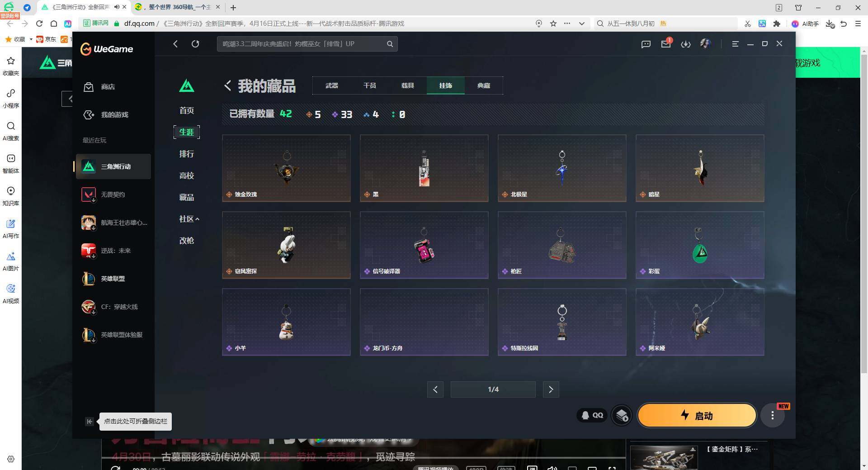This screenshot has height=470, width=868.
Task: Switch to 360导航 browser tab
Action: click(x=177, y=7)
